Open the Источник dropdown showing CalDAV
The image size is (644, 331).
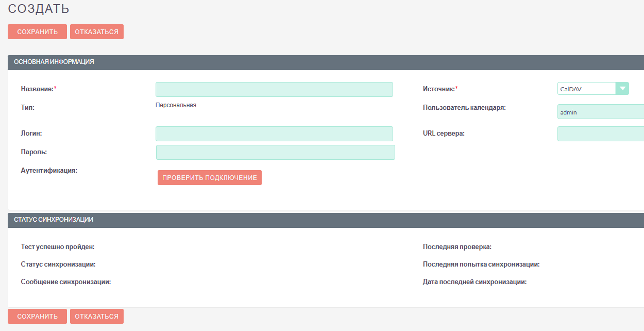593,89
